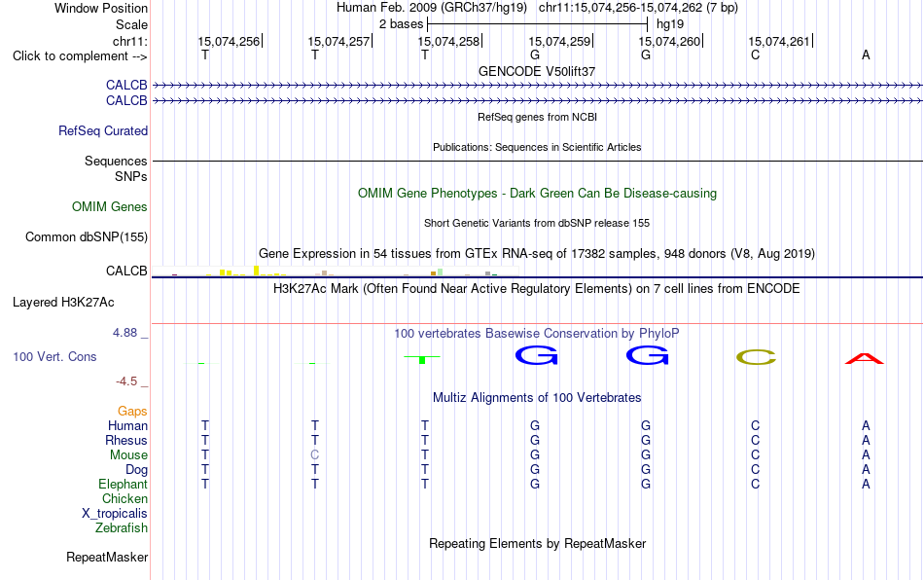Viewport: 924px width, 580px height.
Task: Click the OMIM Genes track label
Action: click(109, 207)
